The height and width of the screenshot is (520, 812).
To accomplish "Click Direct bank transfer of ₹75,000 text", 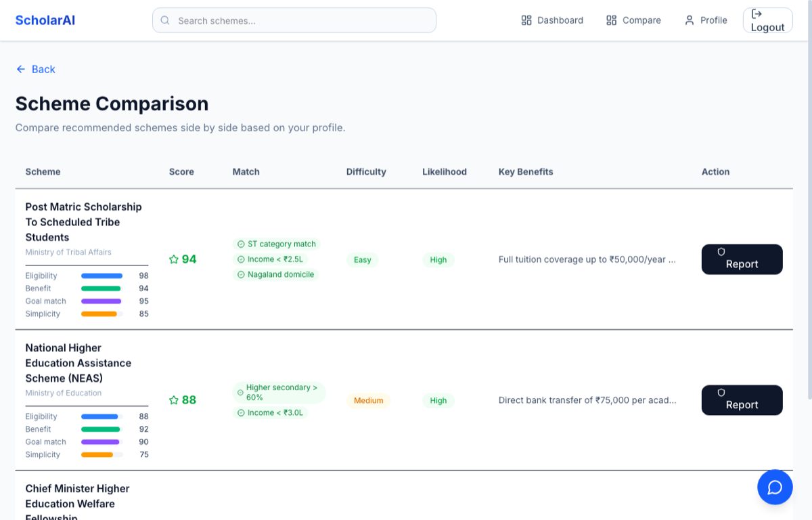I will 587,400.
